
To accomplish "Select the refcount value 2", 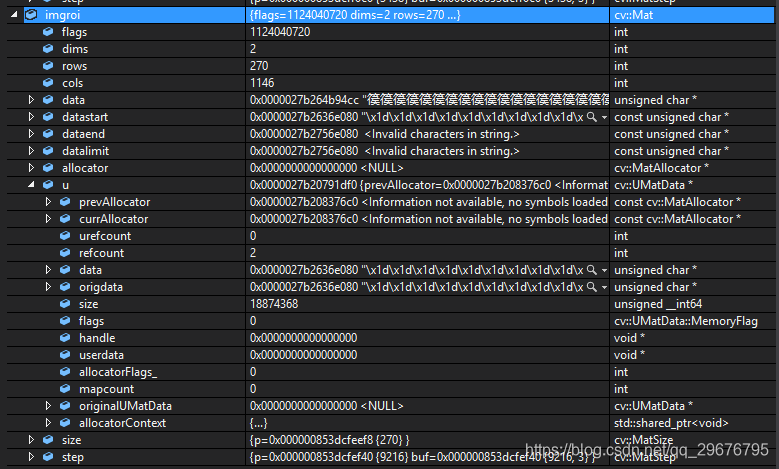I will coord(253,252).
